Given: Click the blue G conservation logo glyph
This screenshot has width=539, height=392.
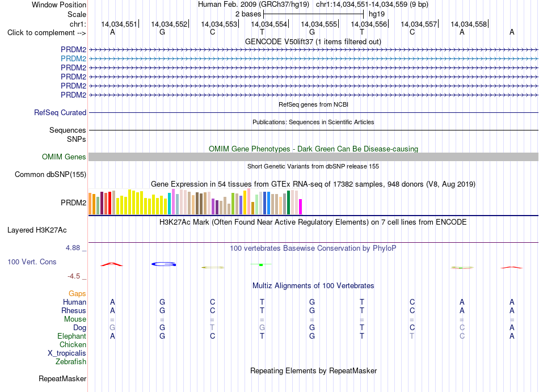Looking at the screenshot, I should coord(163,264).
